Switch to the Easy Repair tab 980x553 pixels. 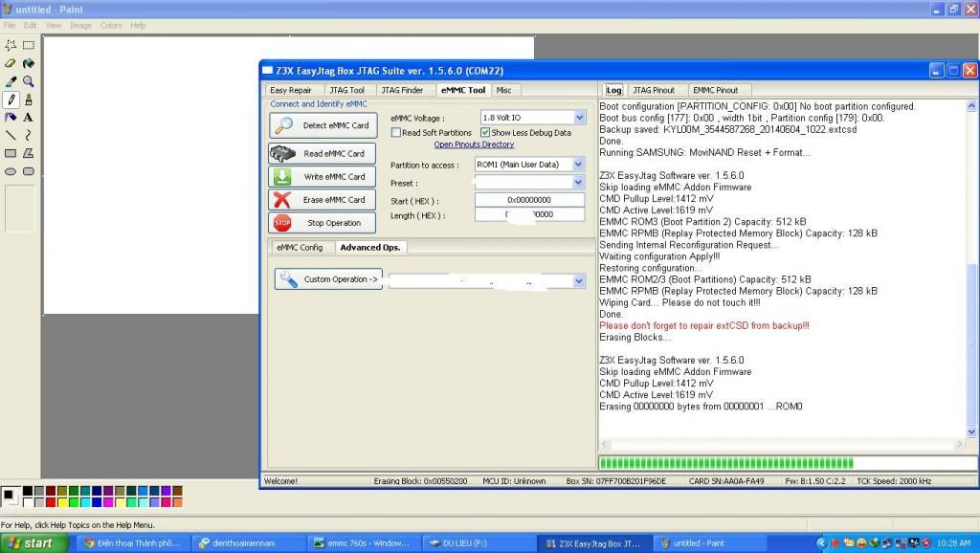[291, 90]
